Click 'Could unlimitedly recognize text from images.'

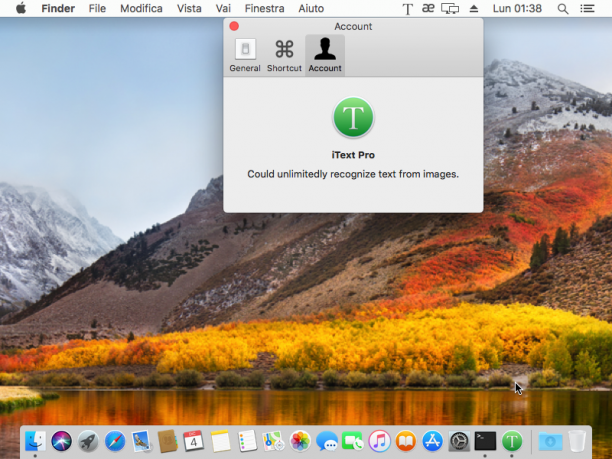coord(353,174)
